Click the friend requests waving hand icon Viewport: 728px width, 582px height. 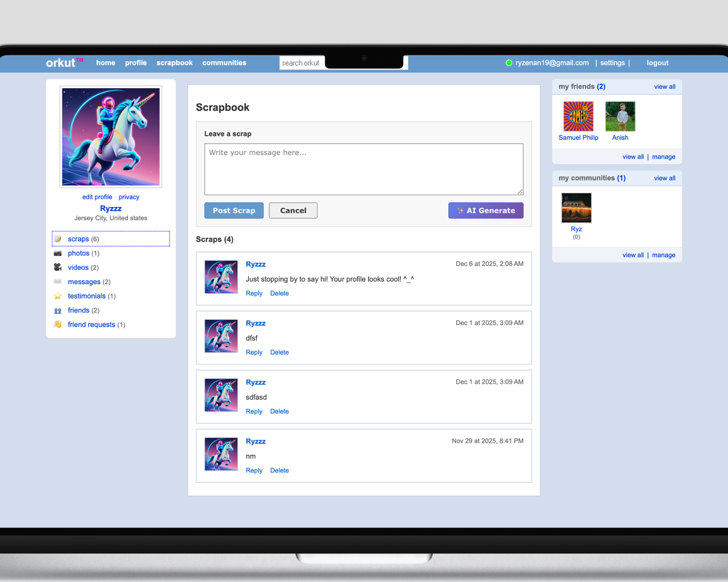point(57,325)
